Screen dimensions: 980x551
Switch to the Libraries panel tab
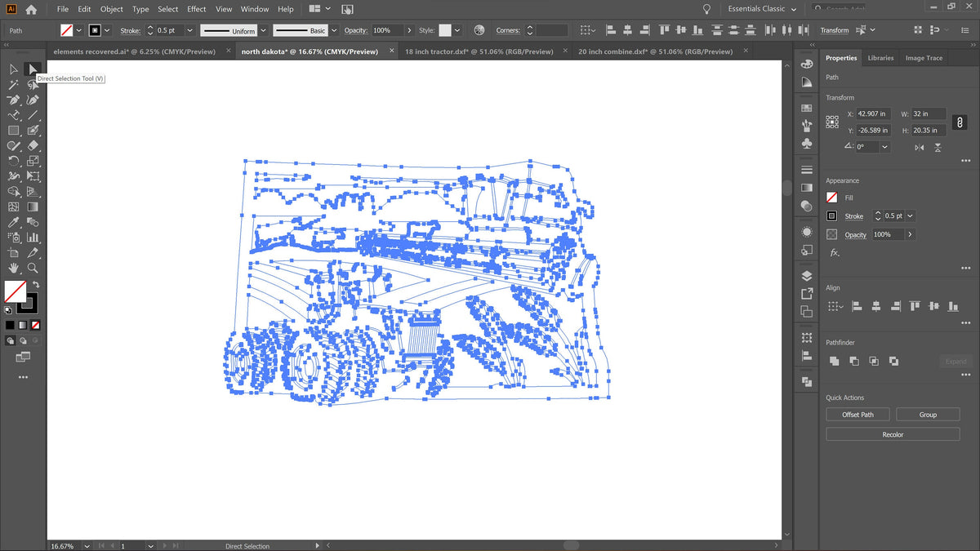880,58
